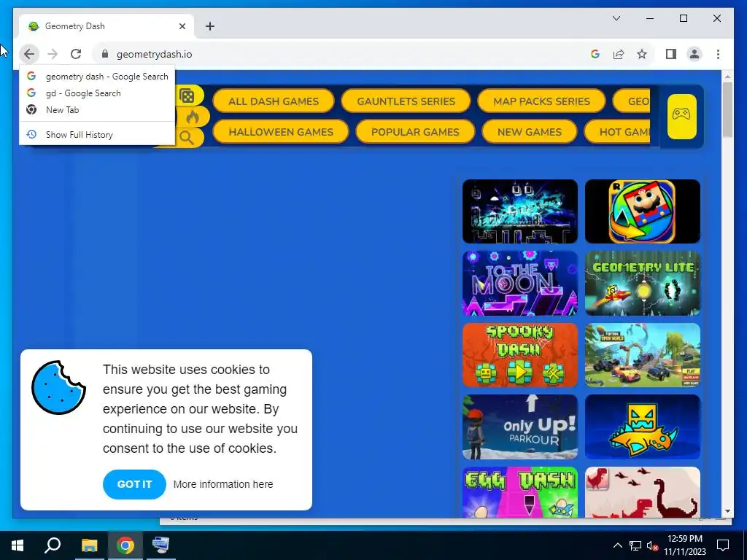The width and height of the screenshot is (747, 560).
Task: Accept cookies with GOT IT button
Action: [x=134, y=484]
